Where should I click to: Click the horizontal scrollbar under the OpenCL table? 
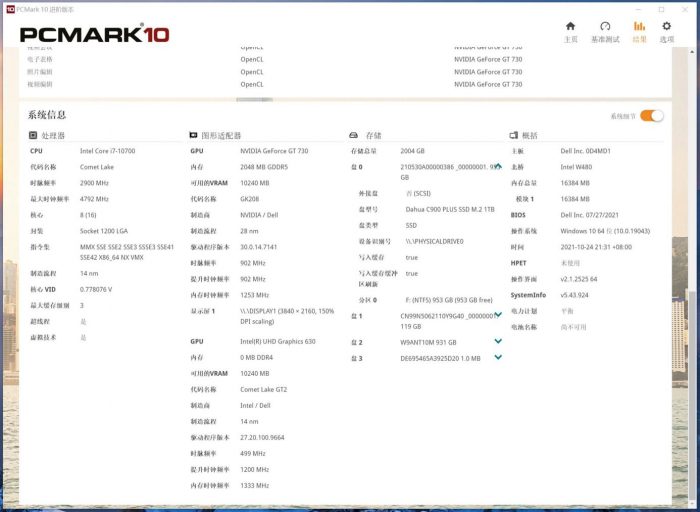pyautogui.click(x=254, y=99)
